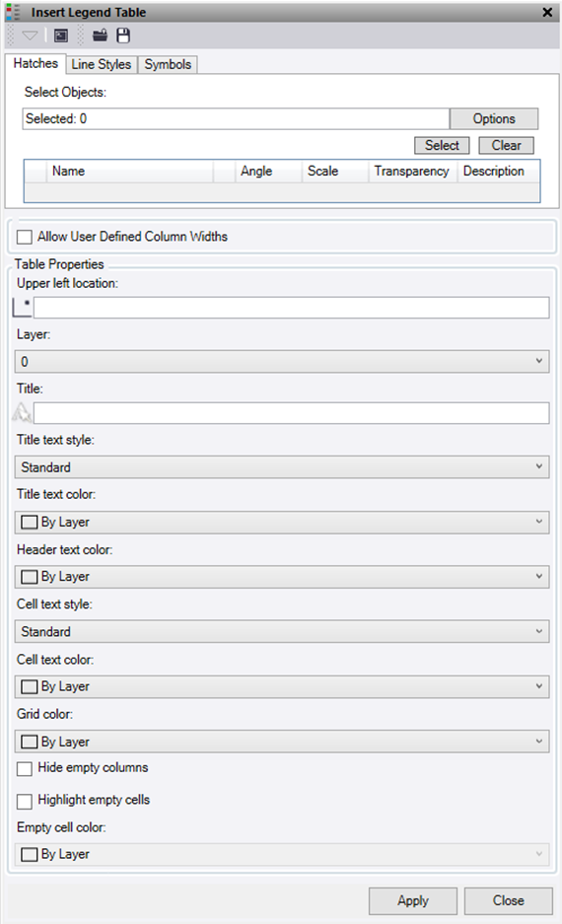562x924 pixels.
Task: Click the Title text input field
Action: (291, 412)
